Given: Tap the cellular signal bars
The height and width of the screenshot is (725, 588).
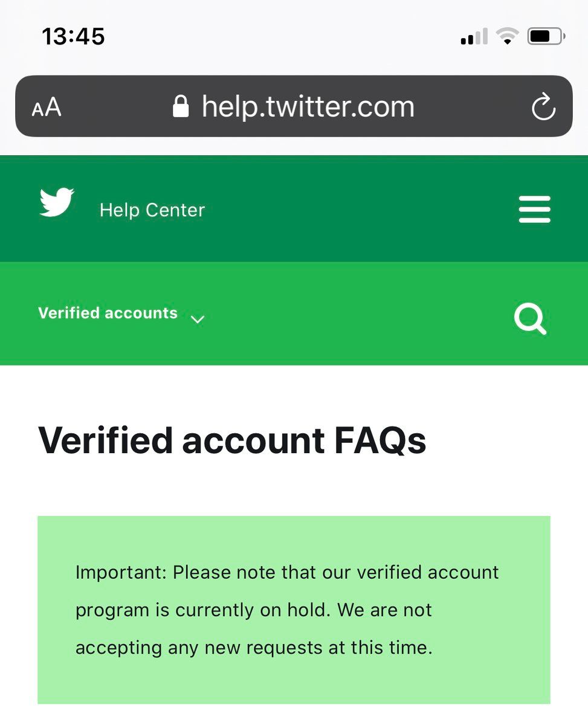Looking at the screenshot, I should [474, 37].
